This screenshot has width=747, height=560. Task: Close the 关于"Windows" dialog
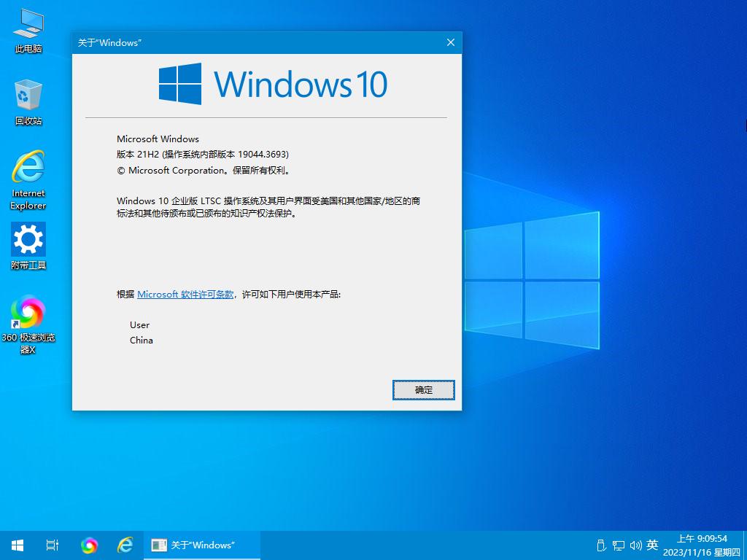coord(451,42)
